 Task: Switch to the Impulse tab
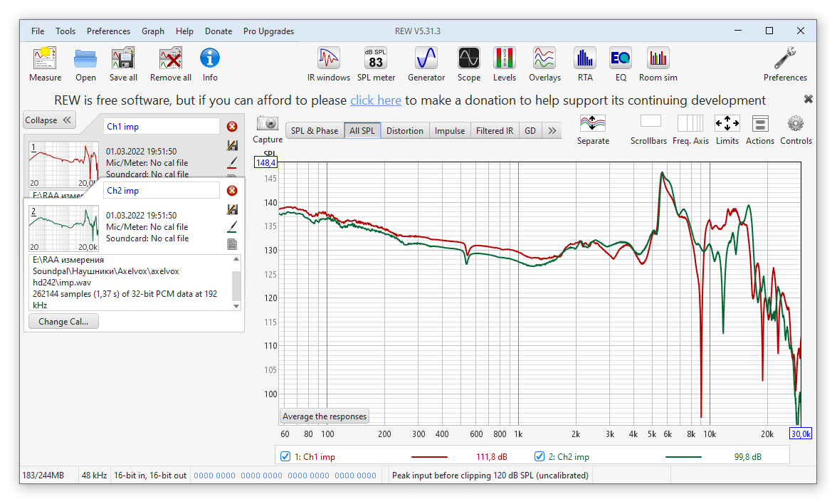450,131
